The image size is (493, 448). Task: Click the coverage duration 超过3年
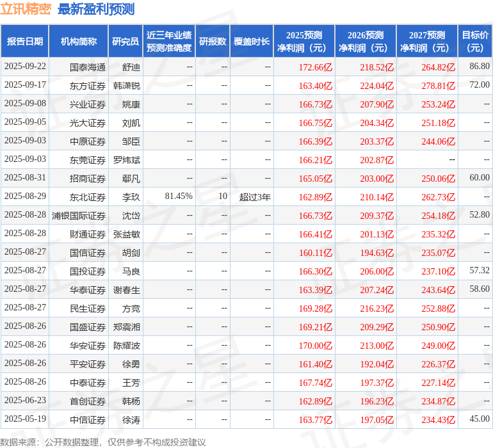(255, 197)
